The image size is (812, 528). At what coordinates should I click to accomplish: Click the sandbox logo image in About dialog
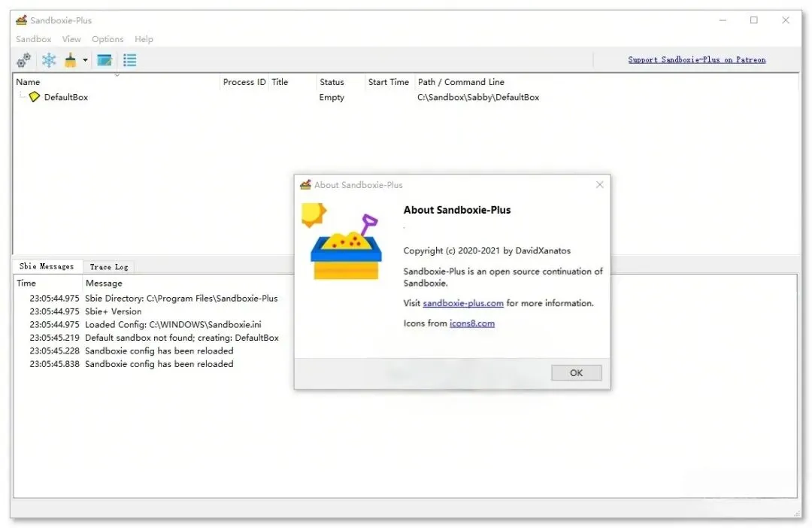pos(342,241)
